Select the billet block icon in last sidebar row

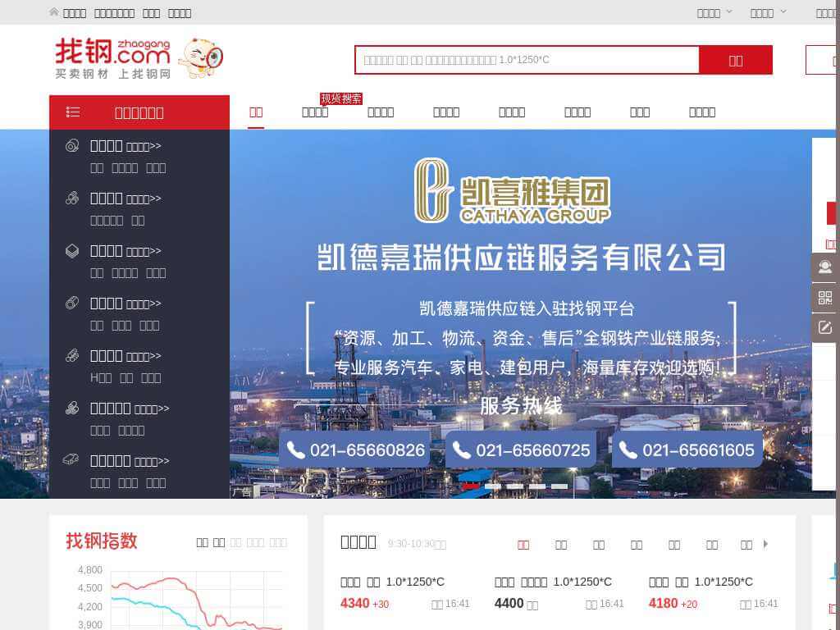coord(71,460)
